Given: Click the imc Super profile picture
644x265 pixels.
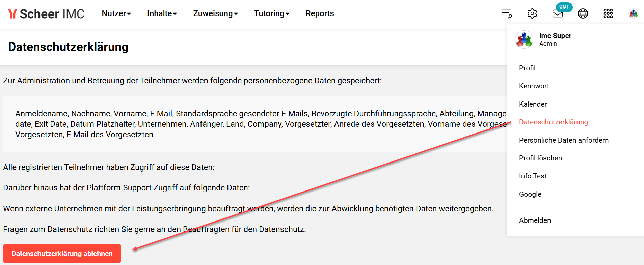Looking at the screenshot, I should coord(524,39).
